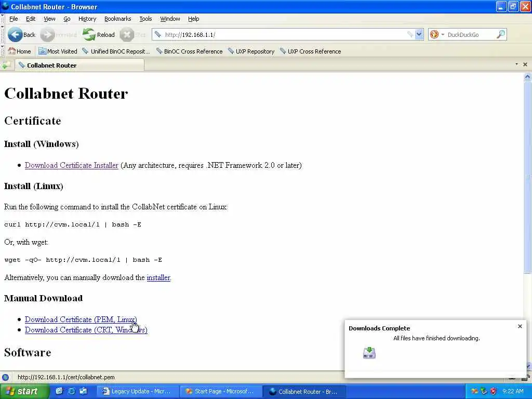Switch to Start Page taskbar window
The height and width of the screenshot is (399, 532).
coord(220,392)
